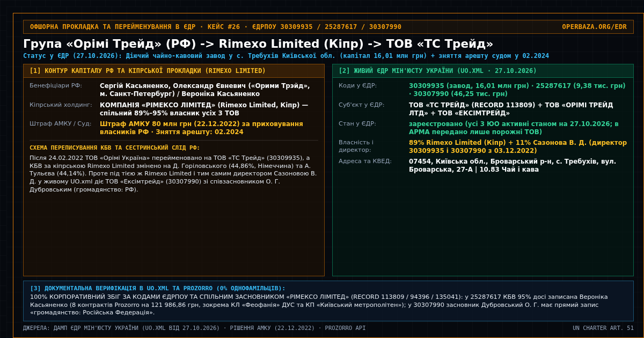This screenshot has height=338, width=644.
Task: Select the case header with ЄДРПОУ codes
Action: click(216, 27)
